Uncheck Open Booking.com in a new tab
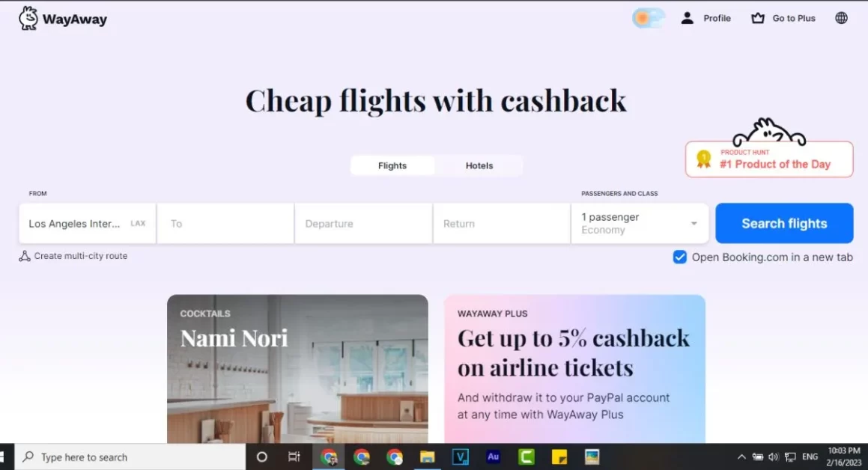 (680, 257)
